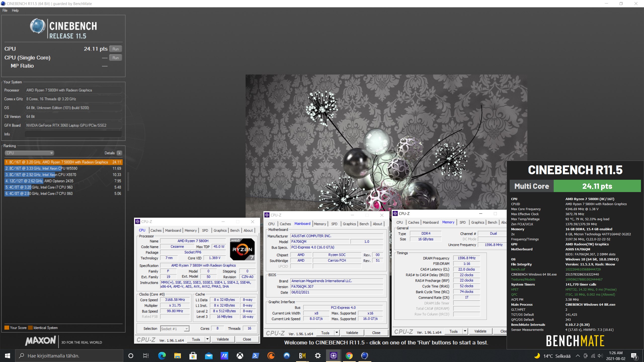Open Graphics tab in middle CPU-Z window
Viewport: 644px width, 362px height.
[x=349, y=224]
